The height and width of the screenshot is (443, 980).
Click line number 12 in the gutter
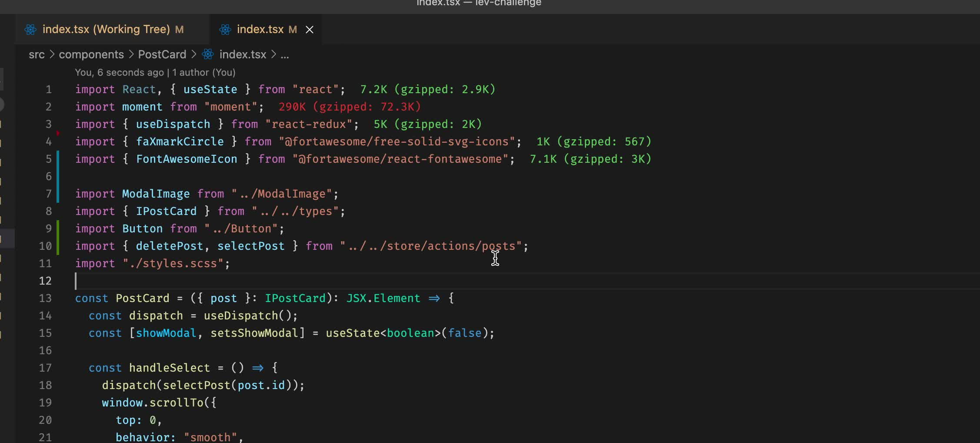coord(45,281)
